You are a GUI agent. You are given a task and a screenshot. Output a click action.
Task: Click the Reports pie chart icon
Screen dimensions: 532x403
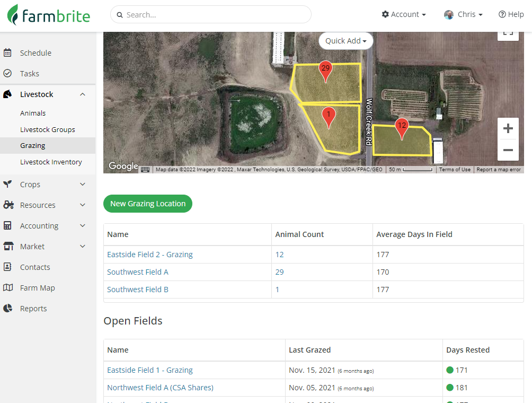pyautogui.click(x=7, y=308)
